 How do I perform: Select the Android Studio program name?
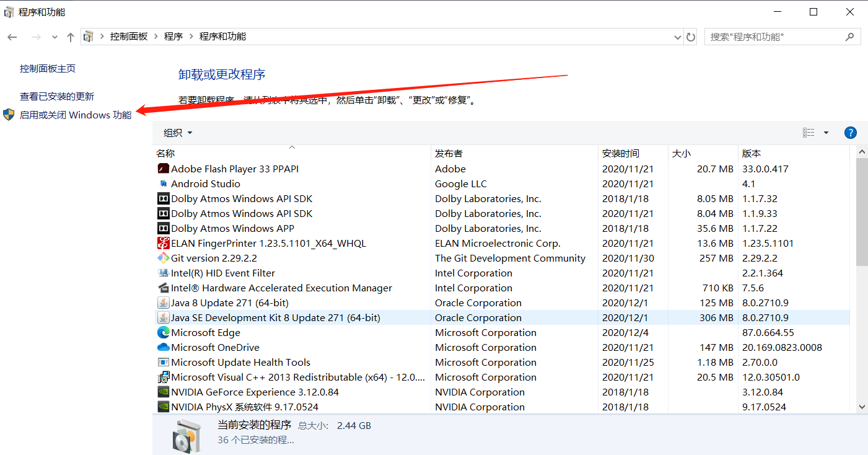point(206,183)
